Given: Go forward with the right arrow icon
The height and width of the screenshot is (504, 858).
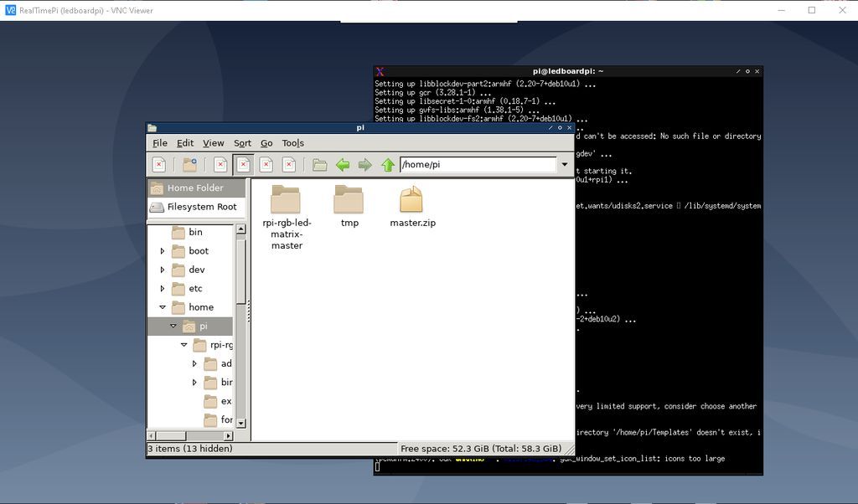Looking at the screenshot, I should 364,165.
